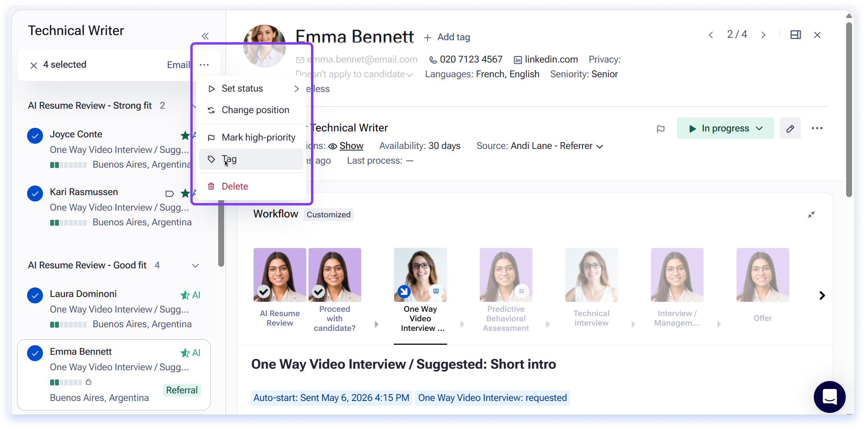Click Delete in the bulk menu

[x=252, y=186]
